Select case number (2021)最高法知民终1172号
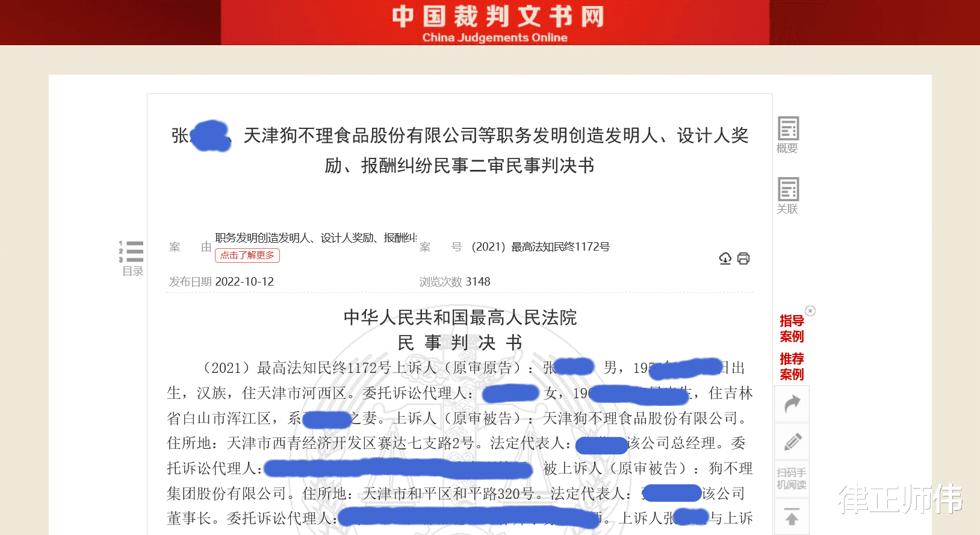 pyautogui.click(x=541, y=246)
